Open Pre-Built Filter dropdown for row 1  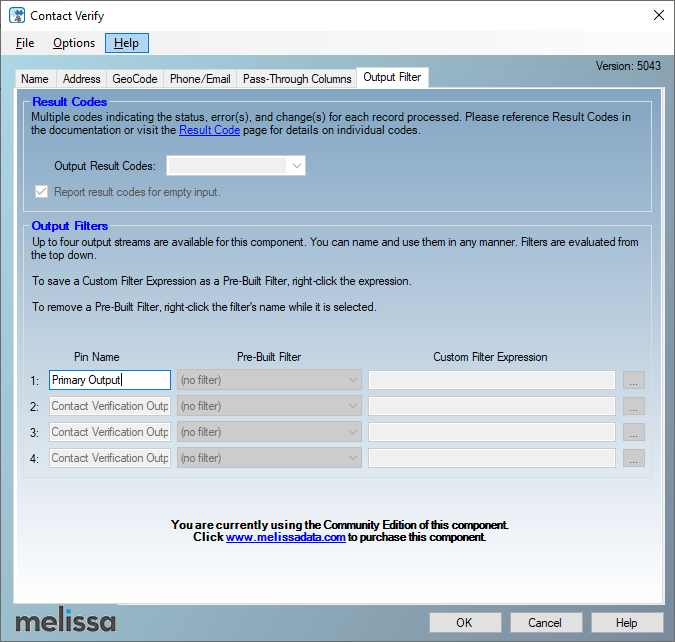(x=269, y=380)
